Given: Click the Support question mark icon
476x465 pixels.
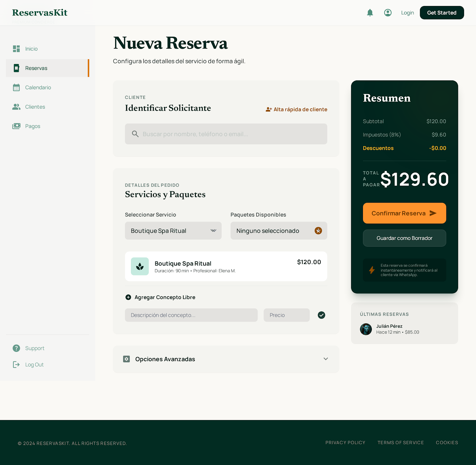Looking at the screenshot, I should (x=16, y=348).
